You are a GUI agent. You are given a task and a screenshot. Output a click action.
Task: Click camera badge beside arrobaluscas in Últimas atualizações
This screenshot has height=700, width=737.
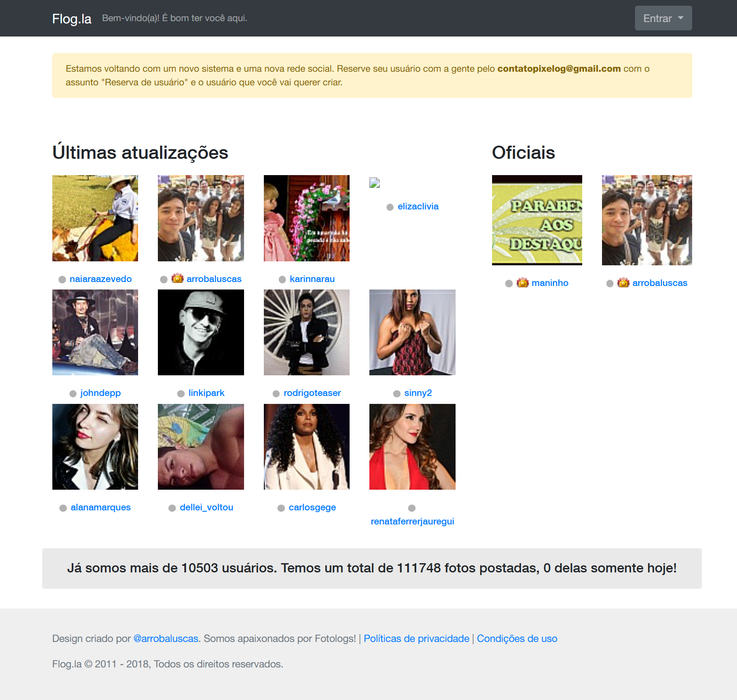point(177,278)
